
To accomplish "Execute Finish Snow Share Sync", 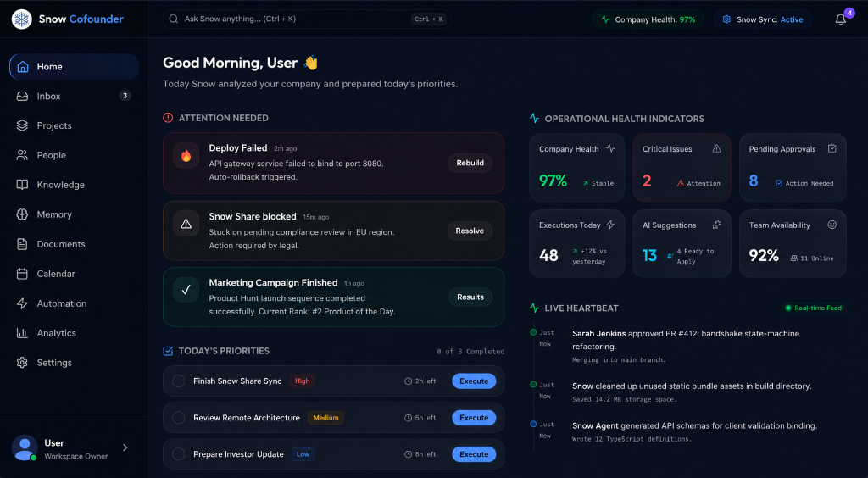I will [474, 381].
